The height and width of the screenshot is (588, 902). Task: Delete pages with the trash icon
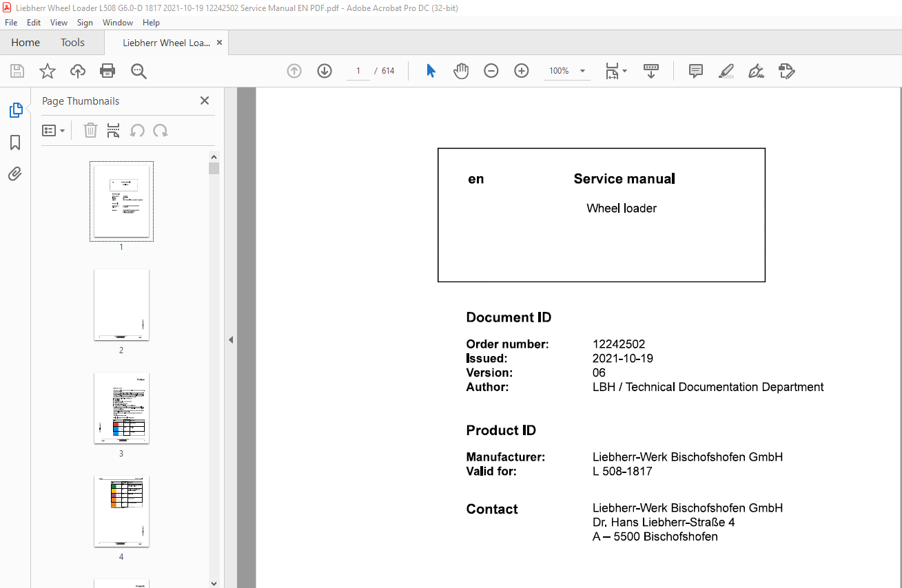coord(90,130)
